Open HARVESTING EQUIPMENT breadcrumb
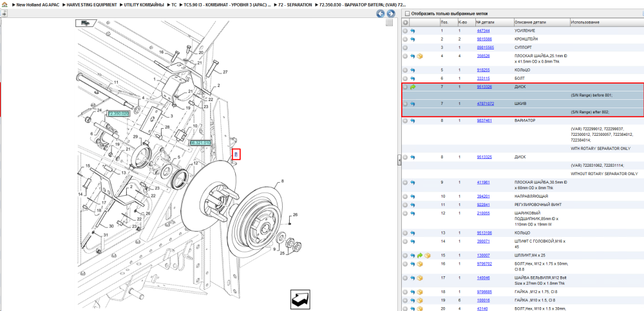The width and height of the screenshot is (644, 311). tap(92, 4)
